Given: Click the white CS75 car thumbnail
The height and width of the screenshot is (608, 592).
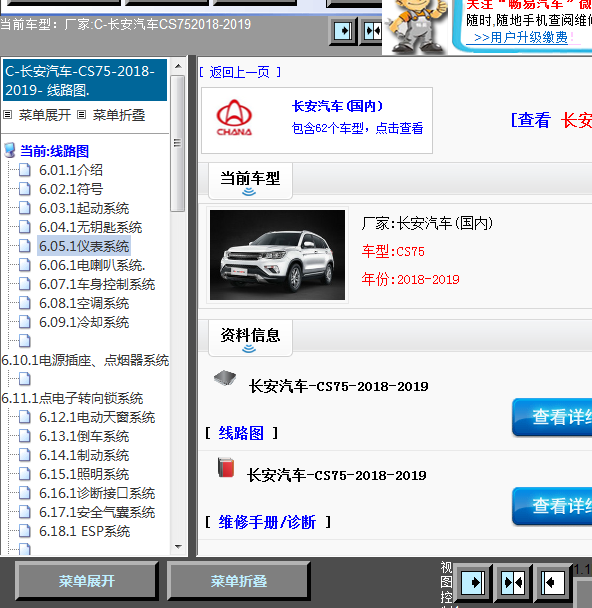Looking at the screenshot, I should (277, 255).
